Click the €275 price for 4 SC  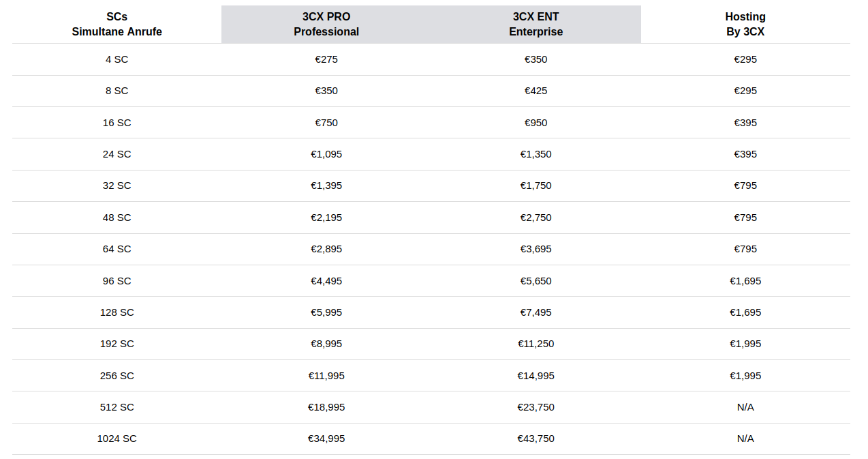coord(326,59)
